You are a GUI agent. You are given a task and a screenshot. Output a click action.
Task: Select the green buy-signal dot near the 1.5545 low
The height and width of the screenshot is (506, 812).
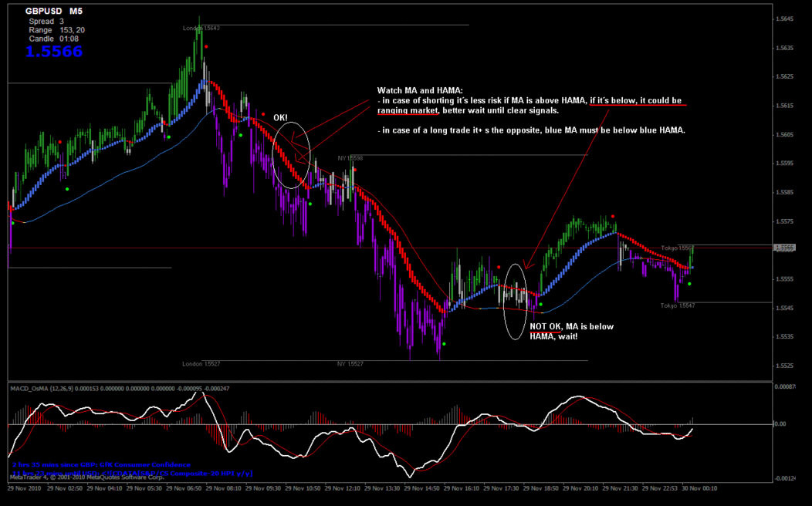pyautogui.click(x=689, y=283)
